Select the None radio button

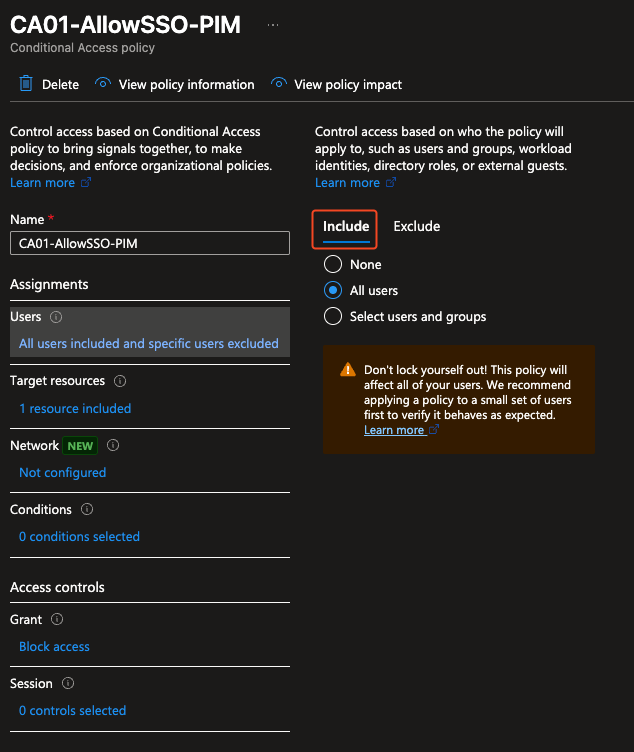pyautogui.click(x=333, y=265)
